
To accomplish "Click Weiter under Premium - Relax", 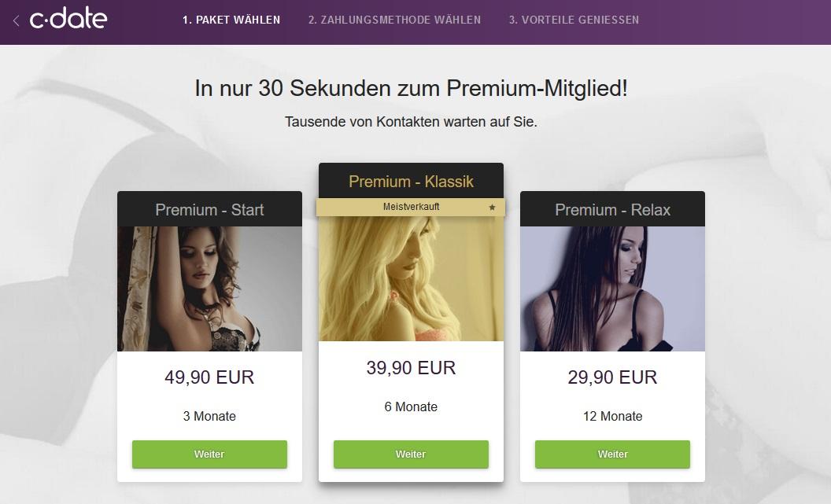I will (x=613, y=454).
